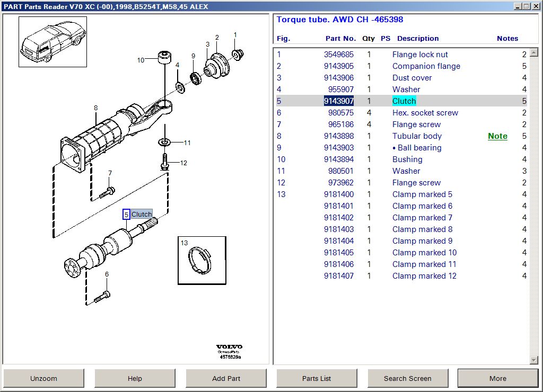Select the Clamp marked 9 row
The height and width of the screenshot is (392, 543).
coord(402,241)
